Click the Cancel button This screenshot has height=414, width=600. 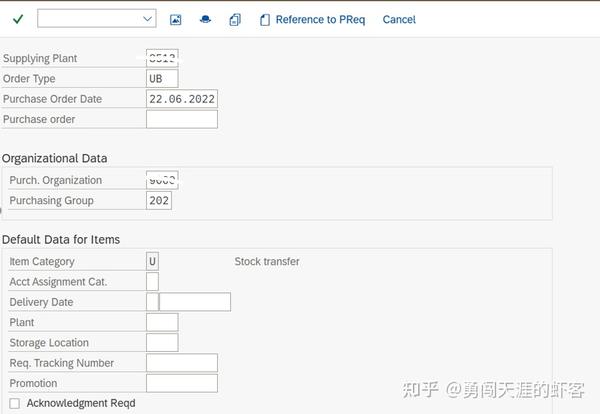coord(399,20)
